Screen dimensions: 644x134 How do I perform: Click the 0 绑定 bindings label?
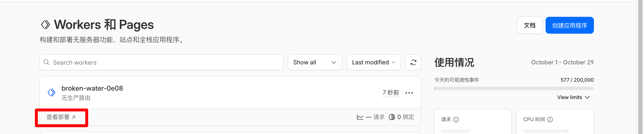[x=405, y=117]
